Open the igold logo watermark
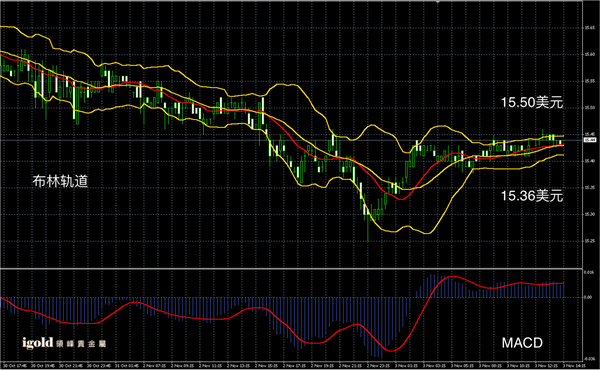This screenshot has height=370, width=600. [x=64, y=343]
